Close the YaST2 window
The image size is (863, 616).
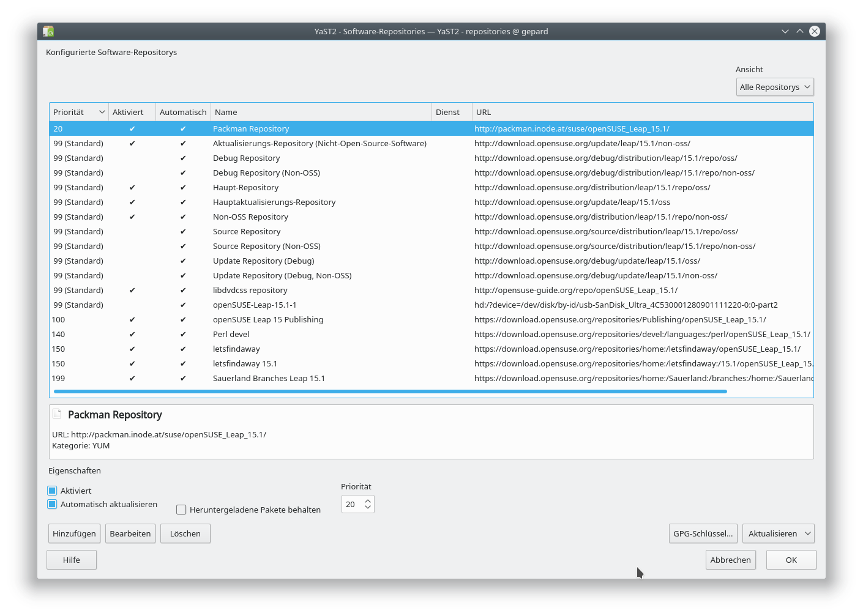click(x=815, y=31)
